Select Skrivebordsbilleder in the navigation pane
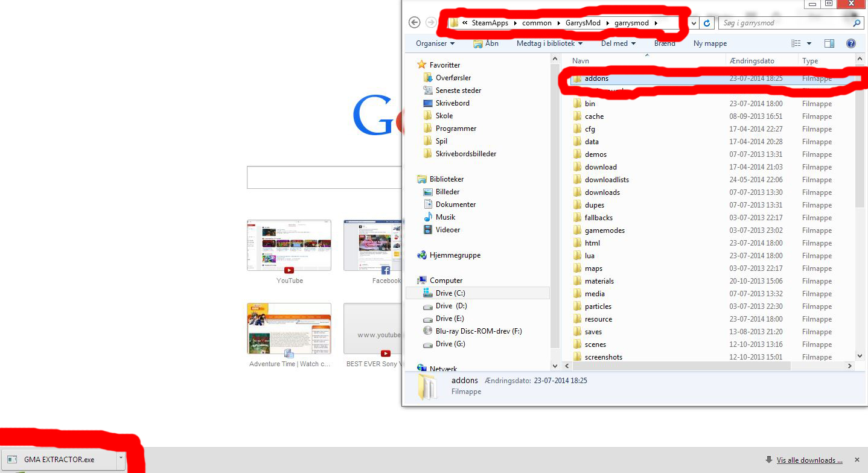 466,153
